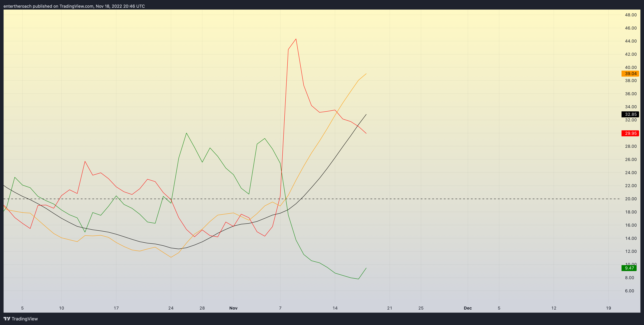Click the 28.00 price axis label
The width and height of the screenshot is (644, 325).
click(x=631, y=146)
